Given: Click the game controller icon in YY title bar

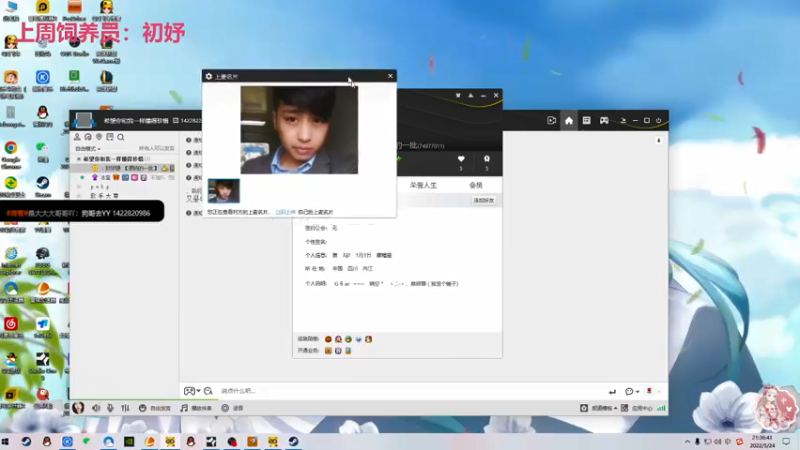Looking at the screenshot, I should (604, 120).
